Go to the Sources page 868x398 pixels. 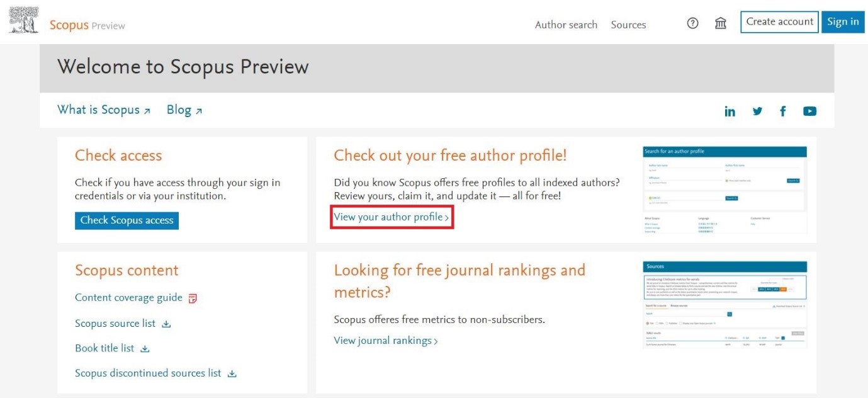(628, 25)
